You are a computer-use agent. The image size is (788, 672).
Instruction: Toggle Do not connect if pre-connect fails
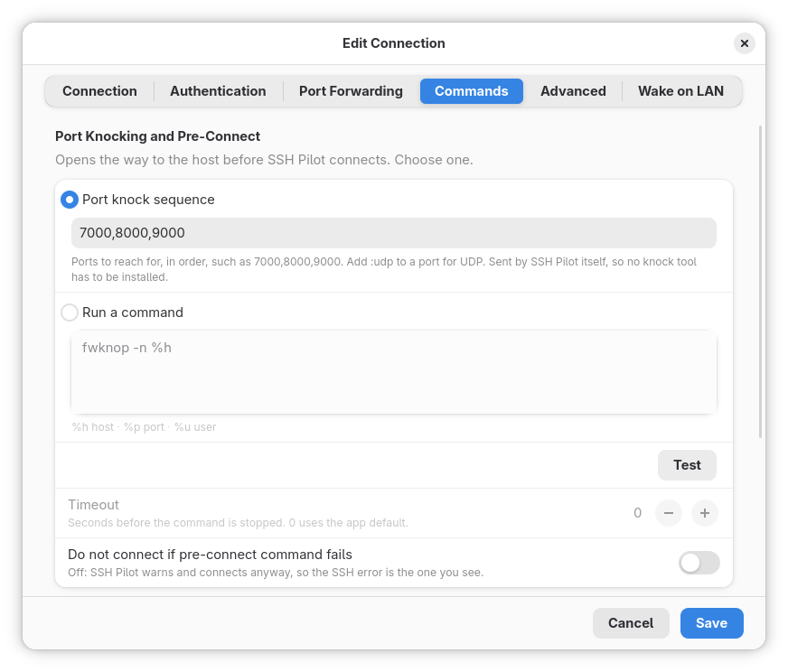pos(699,563)
